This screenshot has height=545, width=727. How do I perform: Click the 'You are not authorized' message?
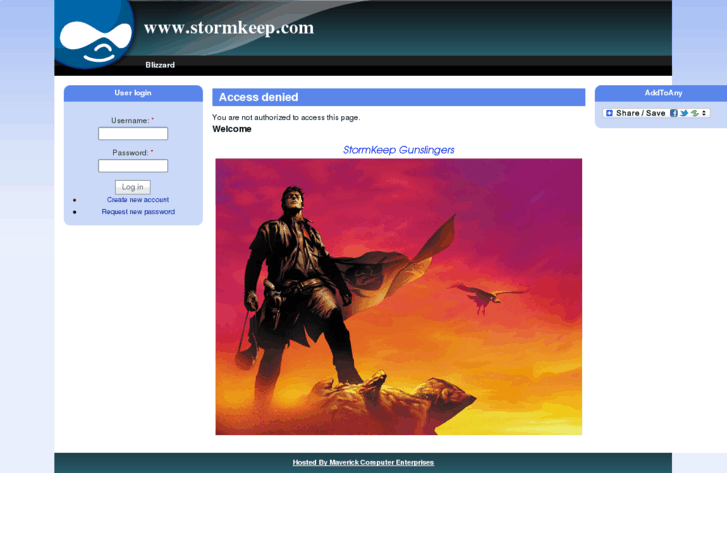[286, 117]
